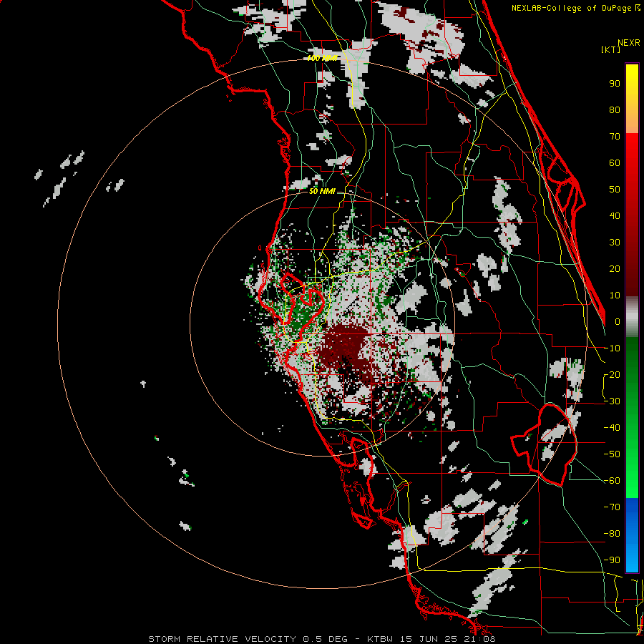Select the 60 value on the velocity scale
The width and height of the screenshot is (644, 644).
click(x=615, y=162)
